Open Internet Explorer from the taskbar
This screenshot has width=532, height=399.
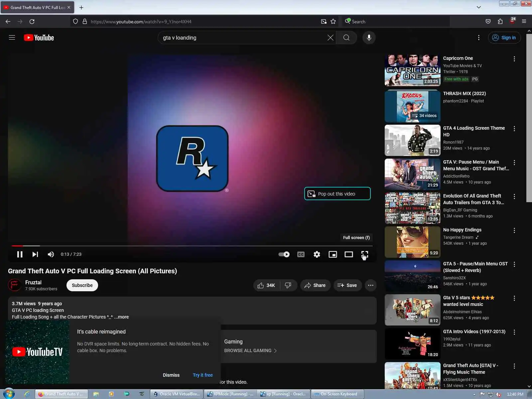point(27,394)
